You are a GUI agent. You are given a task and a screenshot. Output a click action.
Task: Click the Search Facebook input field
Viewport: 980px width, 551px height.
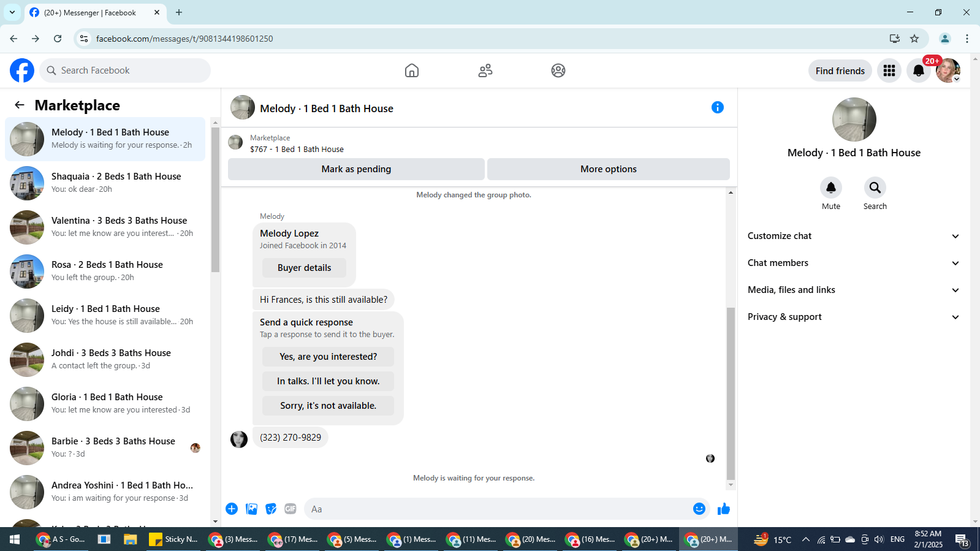(125, 70)
